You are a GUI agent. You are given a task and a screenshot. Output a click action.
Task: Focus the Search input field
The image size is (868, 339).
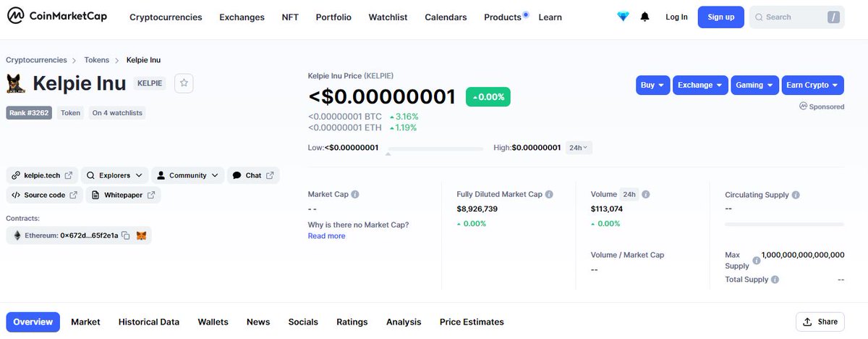[796, 17]
